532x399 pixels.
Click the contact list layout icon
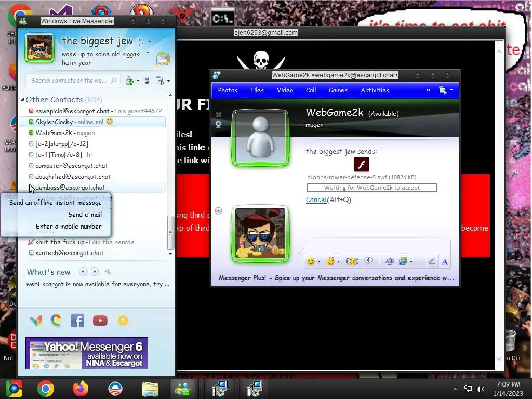tap(148, 81)
